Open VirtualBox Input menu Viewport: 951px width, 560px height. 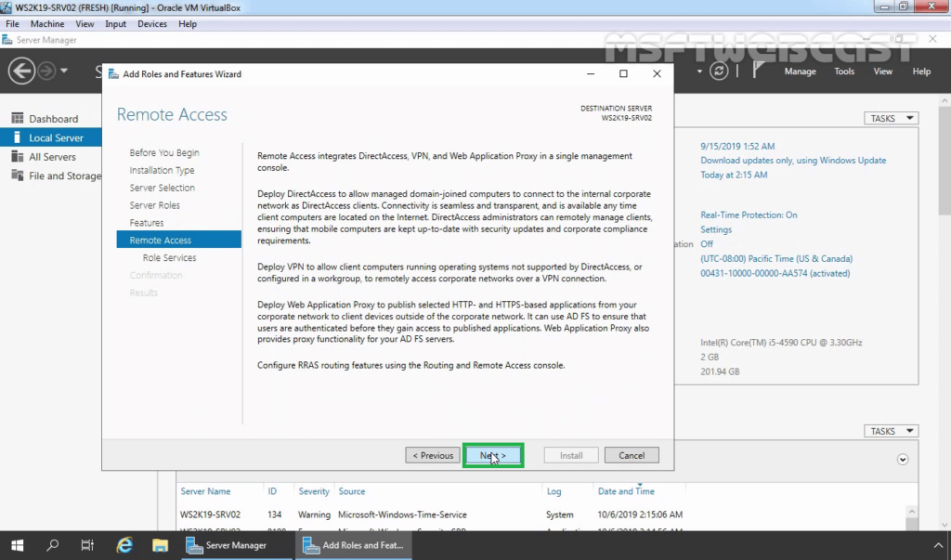(x=115, y=24)
